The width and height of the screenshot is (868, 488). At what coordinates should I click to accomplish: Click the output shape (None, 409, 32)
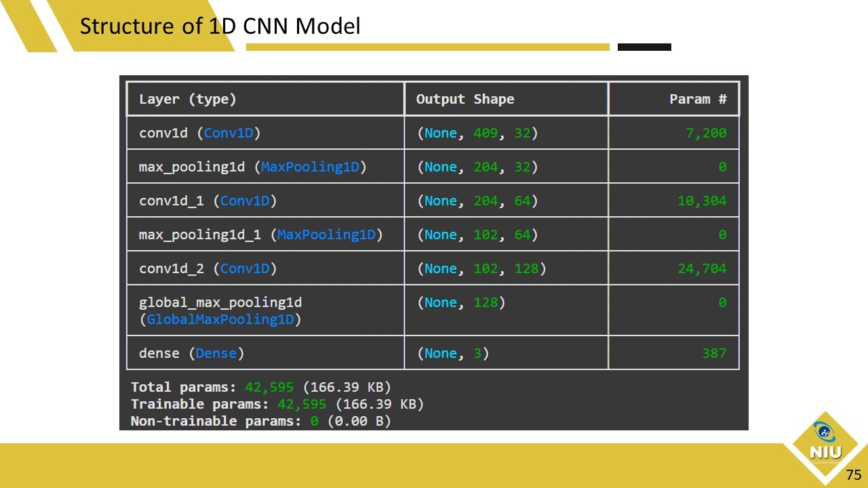pos(477,133)
